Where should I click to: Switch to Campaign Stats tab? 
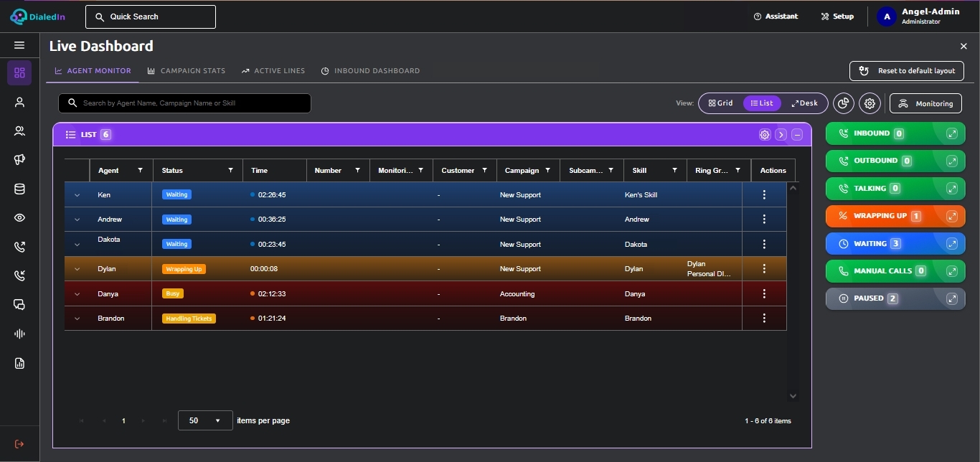pyautogui.click(x=187, y=71)
